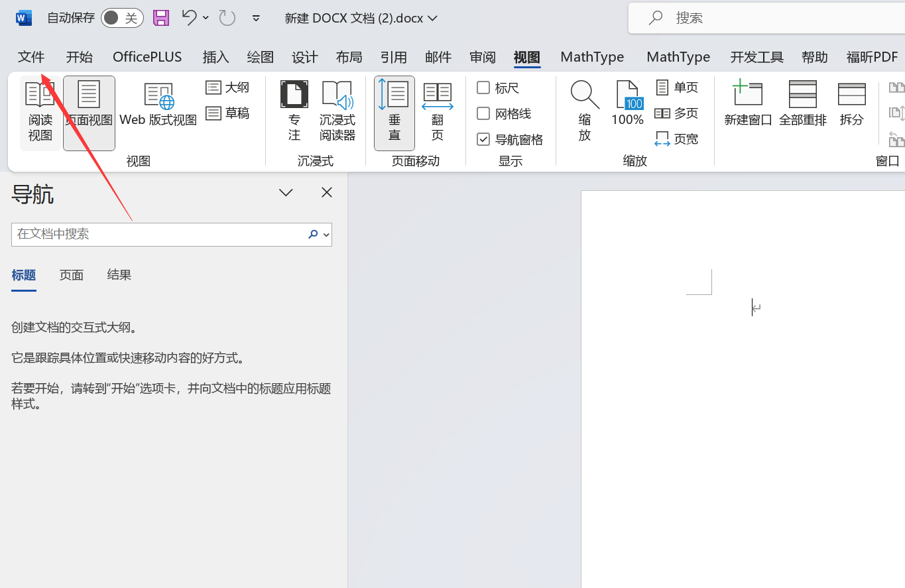
Task: Toggle AutoSave switch (自动保存)
Action: pos(122,18)
